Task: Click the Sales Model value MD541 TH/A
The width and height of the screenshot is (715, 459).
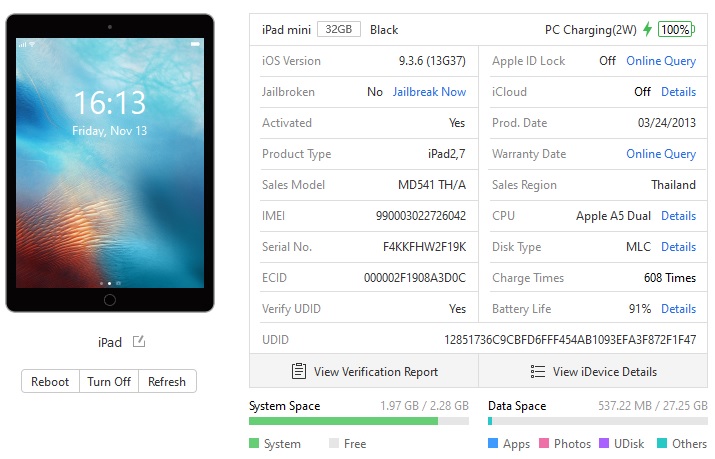Action: click(432, 185)
